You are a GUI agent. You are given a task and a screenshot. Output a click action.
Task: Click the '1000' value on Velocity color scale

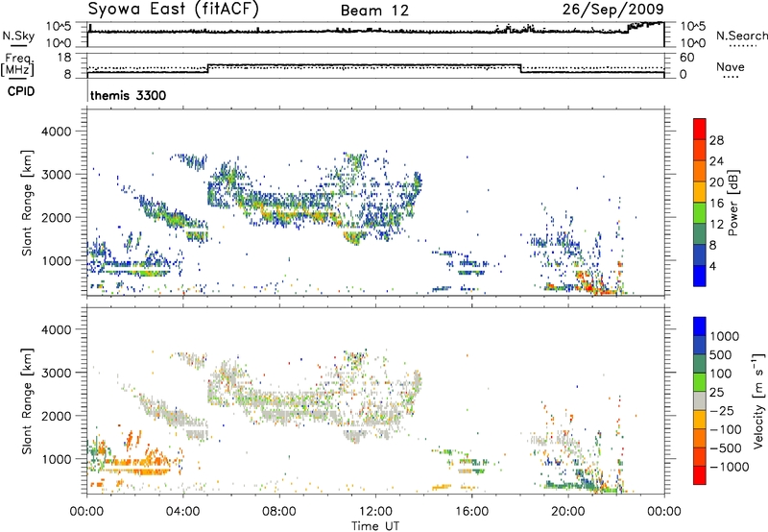coord(725,336)
